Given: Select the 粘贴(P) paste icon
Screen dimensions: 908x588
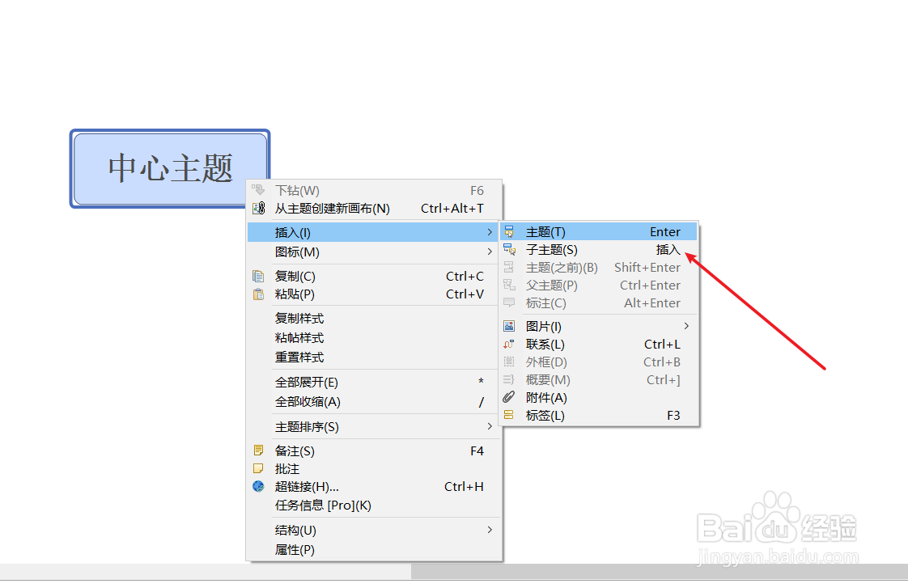Looking at the screenshot, I should click(258, 294).
